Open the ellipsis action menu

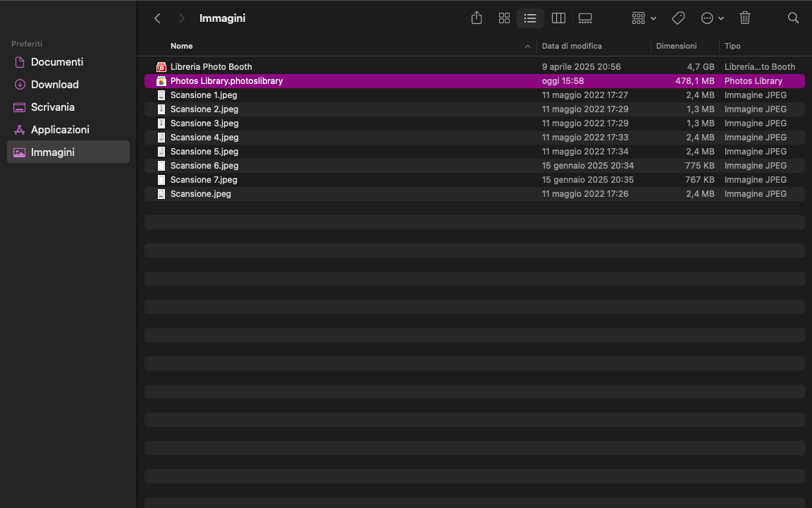(712, 18)
